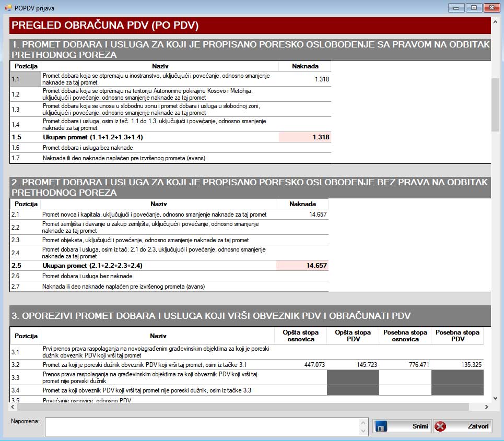Click value 447.073 in row 3.2

point(314,365)
